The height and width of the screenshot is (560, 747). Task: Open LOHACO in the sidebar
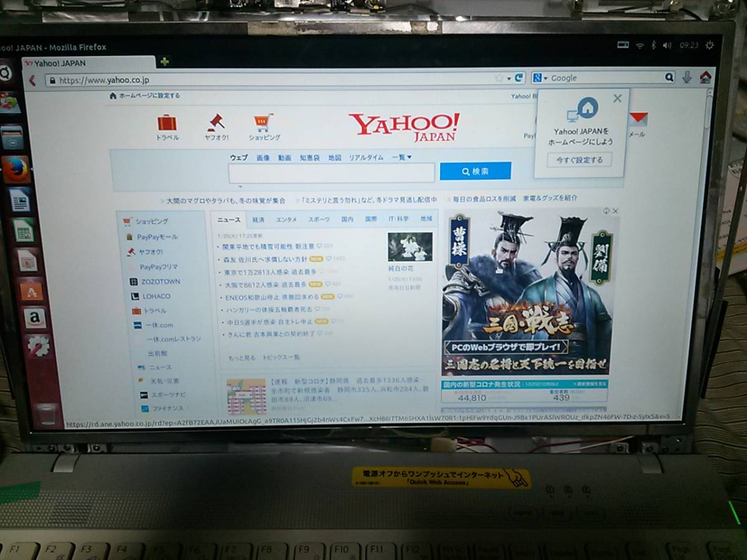pos(156,296)
